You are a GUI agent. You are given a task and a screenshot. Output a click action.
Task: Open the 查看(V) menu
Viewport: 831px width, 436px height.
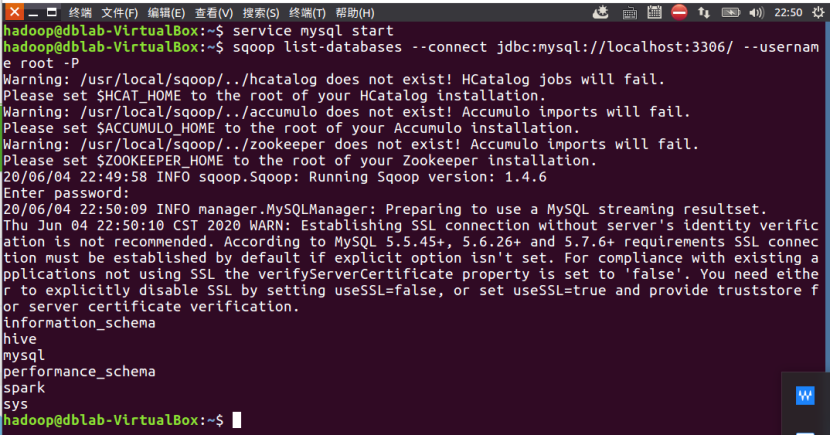point(214,13)
